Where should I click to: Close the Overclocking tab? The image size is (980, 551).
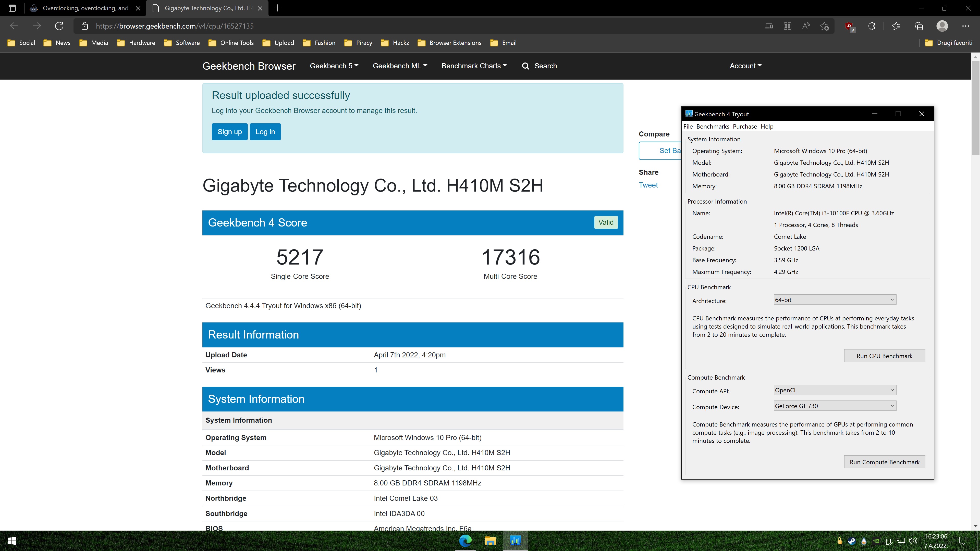click(x=138, y=8)
